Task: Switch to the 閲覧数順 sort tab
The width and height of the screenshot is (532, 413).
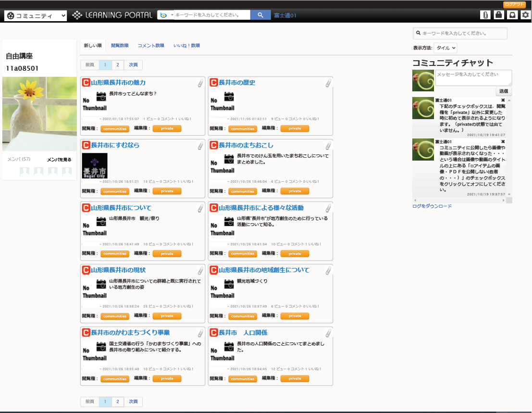Action: click(x=120, y=46)
